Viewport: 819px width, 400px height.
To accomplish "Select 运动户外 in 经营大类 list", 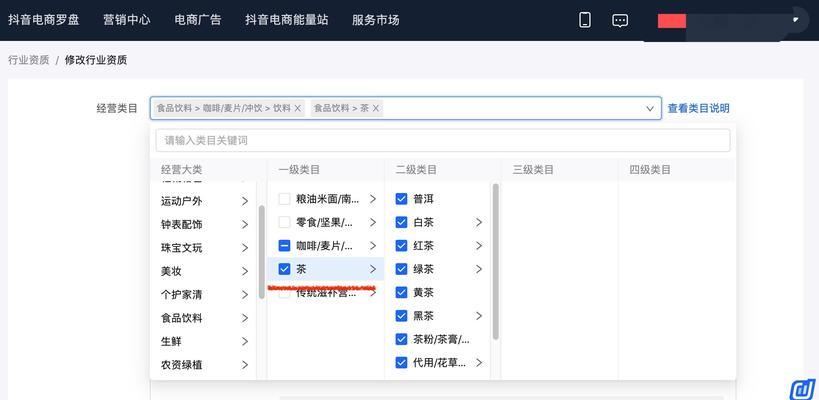I will (181, 201).
